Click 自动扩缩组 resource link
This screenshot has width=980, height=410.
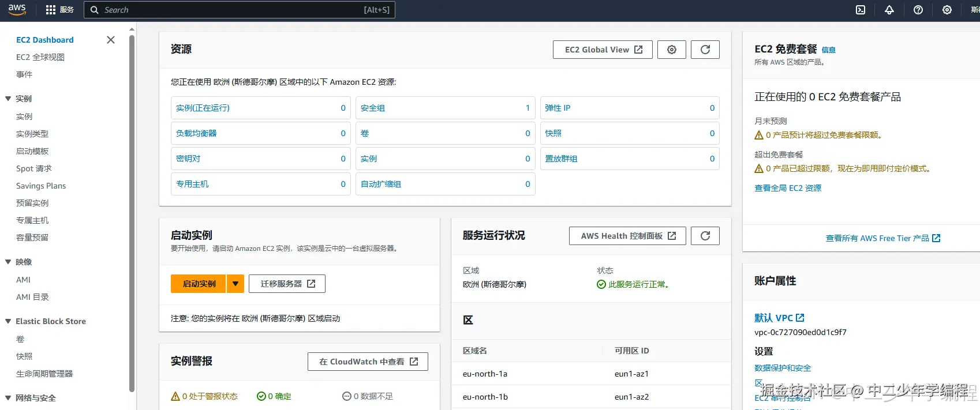(x=381, y=184)
